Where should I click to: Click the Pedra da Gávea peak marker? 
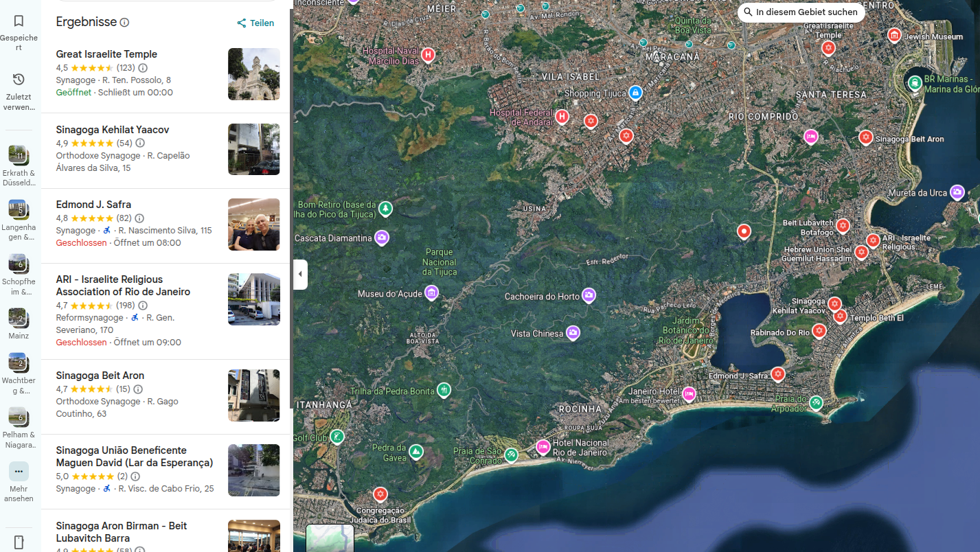pyautogui.click(x=415, y=452)
